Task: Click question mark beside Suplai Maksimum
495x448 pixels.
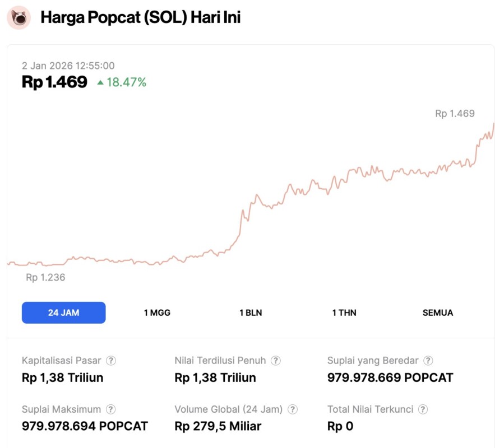Action: pos(112,409)
